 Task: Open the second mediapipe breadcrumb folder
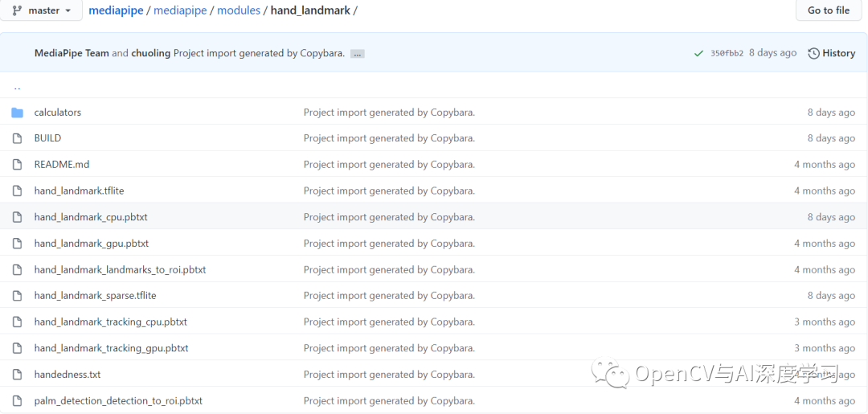(181, 10)
